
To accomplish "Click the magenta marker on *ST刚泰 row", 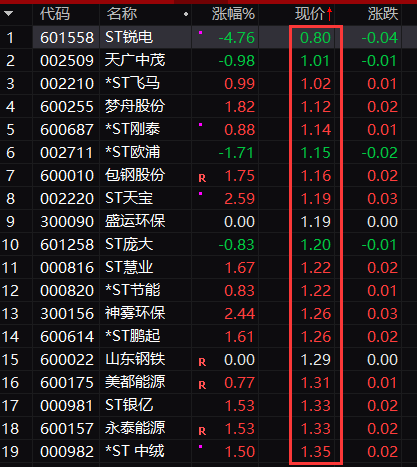I will (x=201, y=125).
